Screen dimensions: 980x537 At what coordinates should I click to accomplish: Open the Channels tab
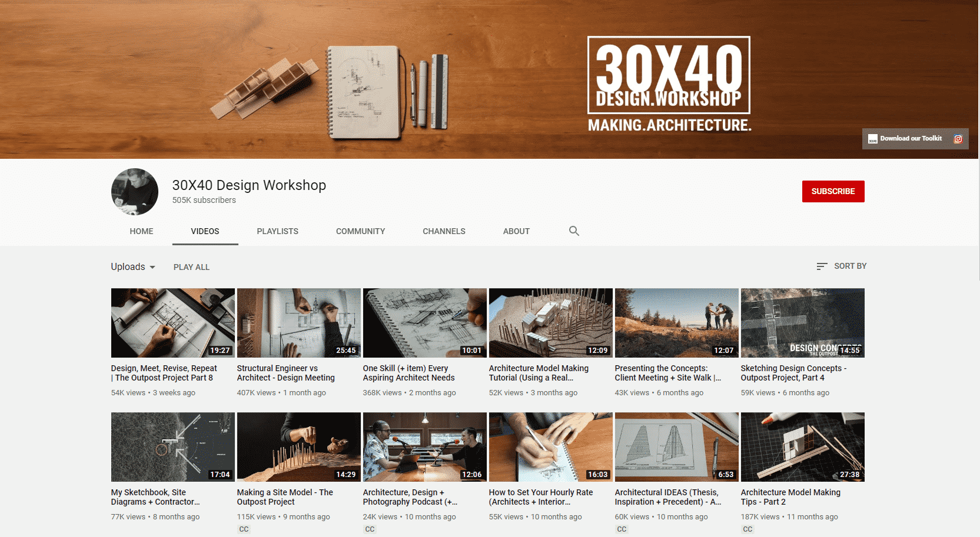pyautogui.click(x=444, y=231)
